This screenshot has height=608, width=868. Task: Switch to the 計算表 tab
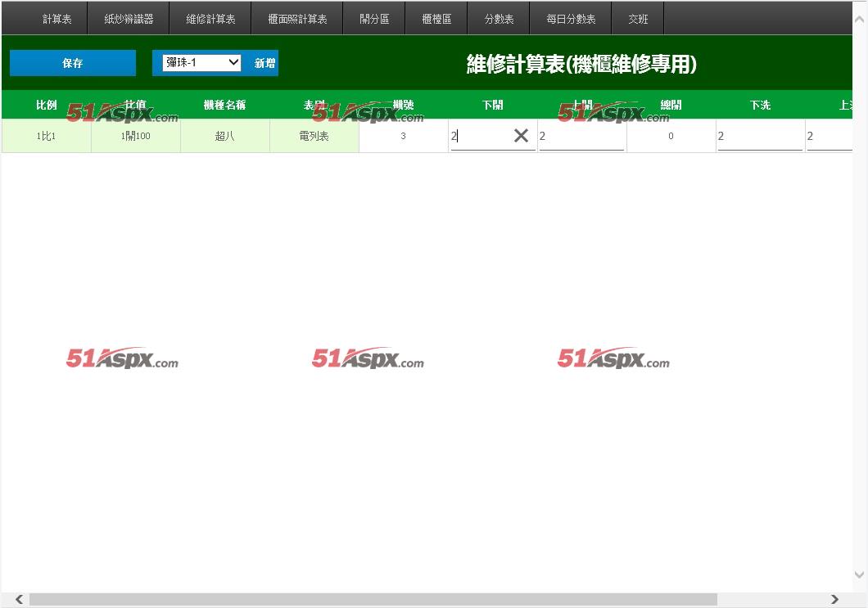click(57, 19)
